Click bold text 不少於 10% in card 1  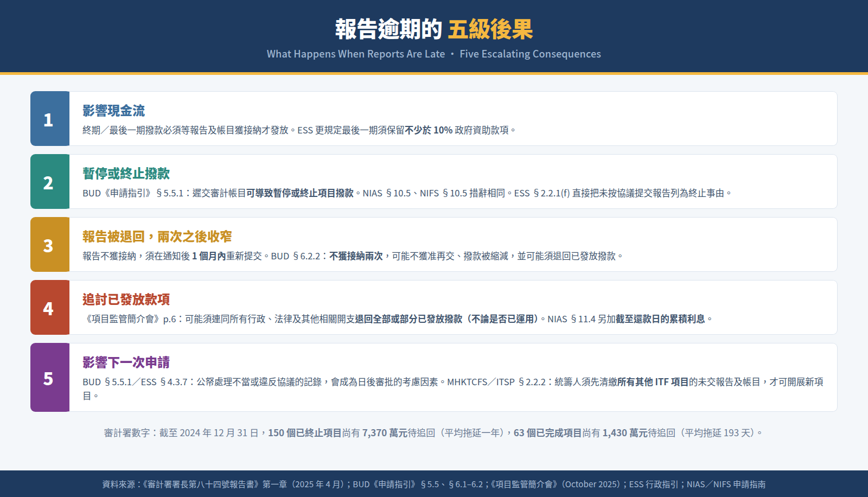pyautogui.click(x=429, y=130)
